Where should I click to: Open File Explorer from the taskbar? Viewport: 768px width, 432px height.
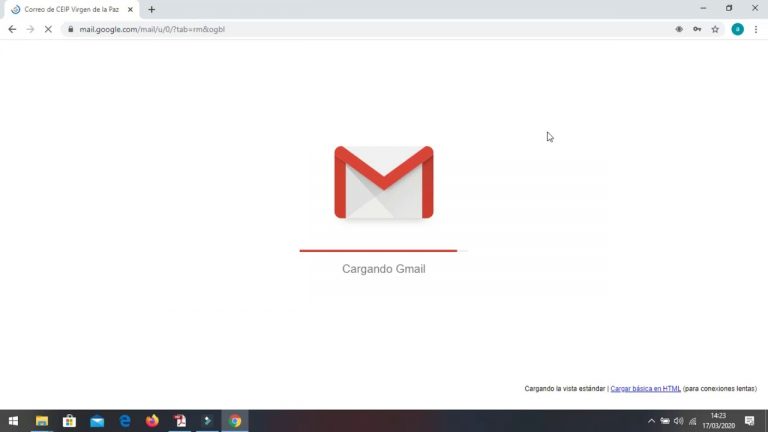(x=42, y=421)
